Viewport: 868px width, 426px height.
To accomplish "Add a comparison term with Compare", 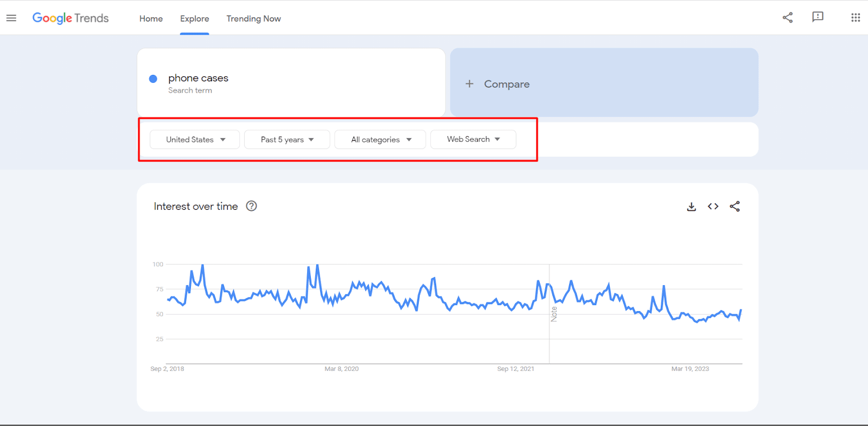I will coord(604,82).
